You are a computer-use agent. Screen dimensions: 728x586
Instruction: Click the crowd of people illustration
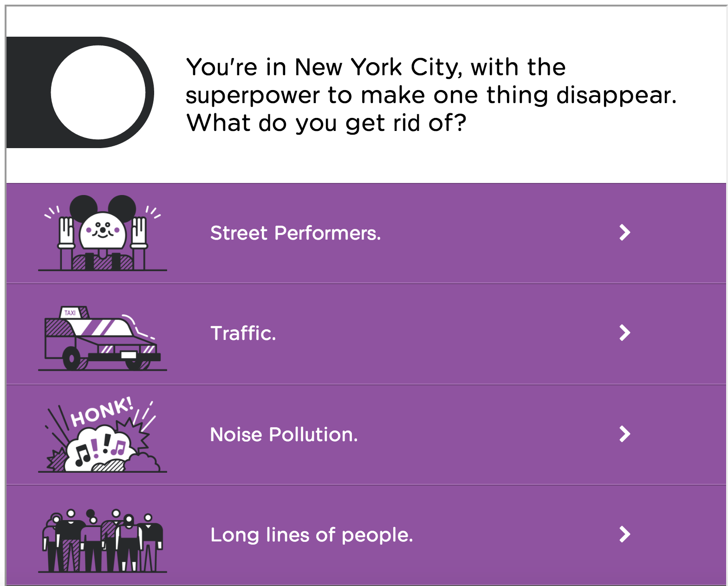103,540
